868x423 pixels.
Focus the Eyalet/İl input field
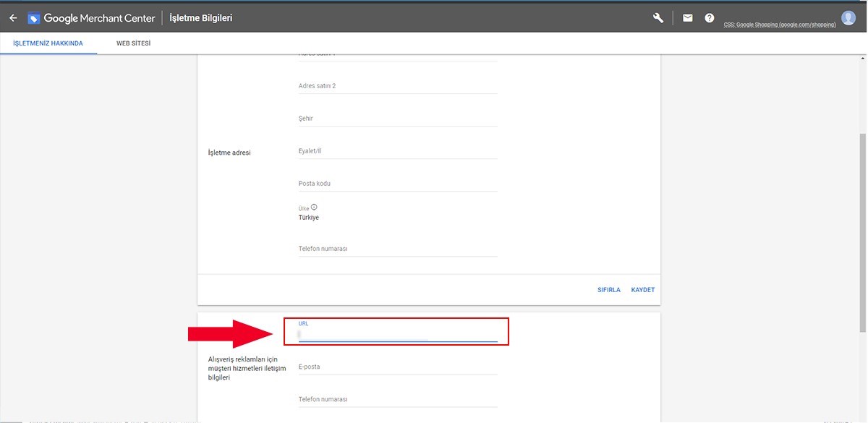pyautogui.click(x=398, y=151)
